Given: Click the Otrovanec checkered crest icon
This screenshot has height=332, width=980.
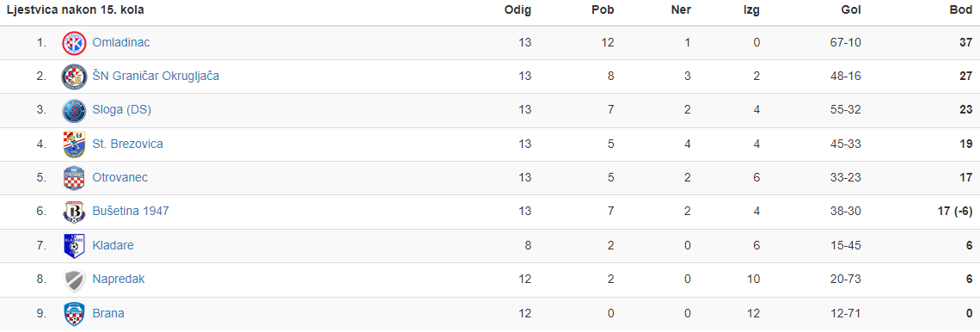Looking at the screenshot, I should (x=74, y=177).
